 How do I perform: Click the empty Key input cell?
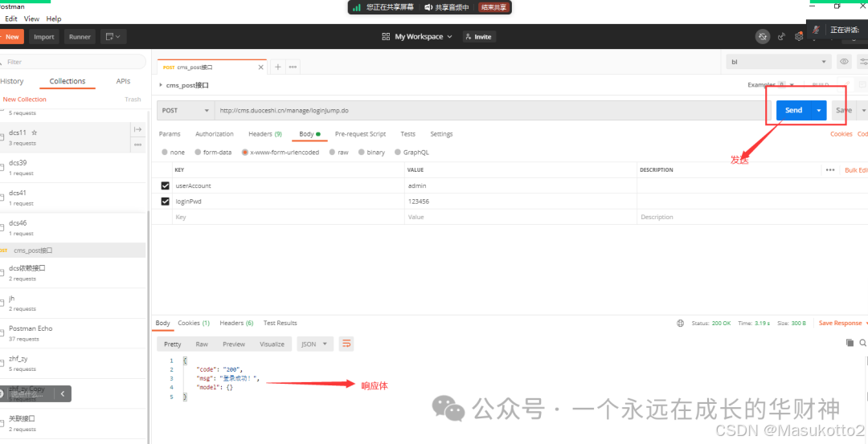coord(288,218)
